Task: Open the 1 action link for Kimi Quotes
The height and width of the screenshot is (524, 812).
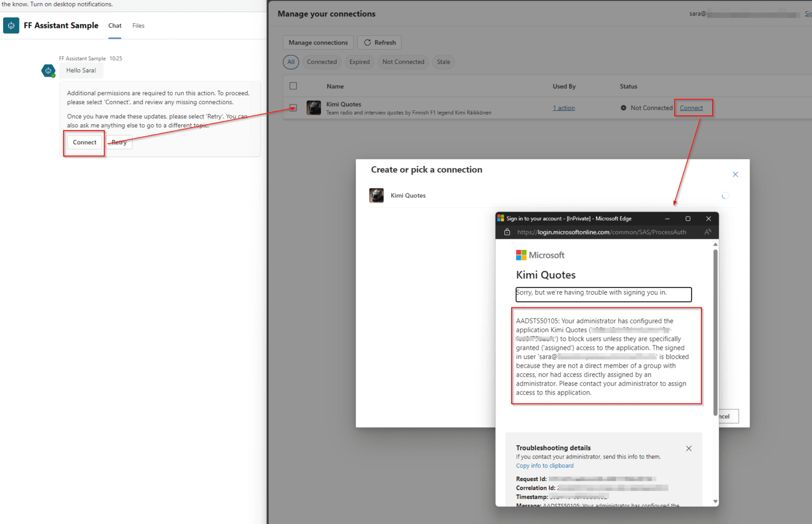Action: (564, 107)
